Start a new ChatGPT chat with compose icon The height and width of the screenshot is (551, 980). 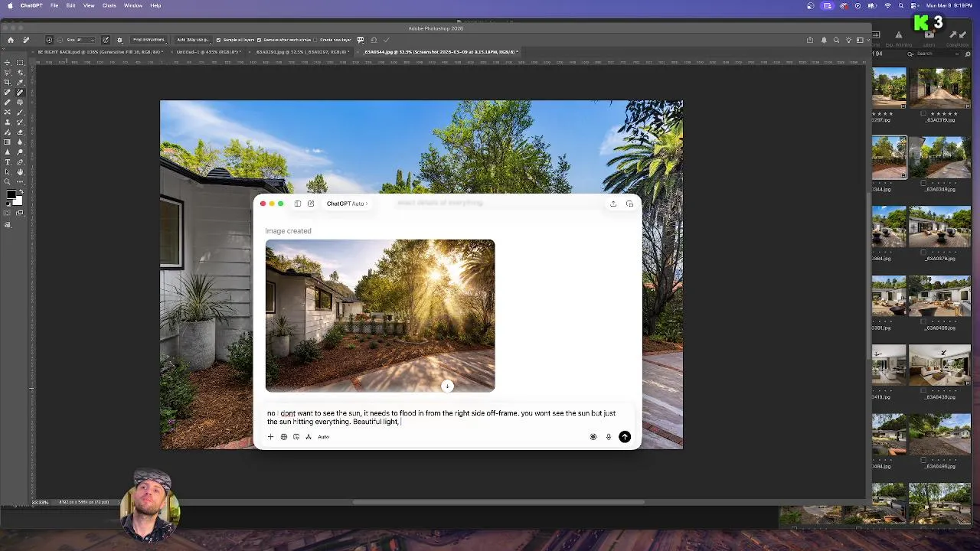311,204
